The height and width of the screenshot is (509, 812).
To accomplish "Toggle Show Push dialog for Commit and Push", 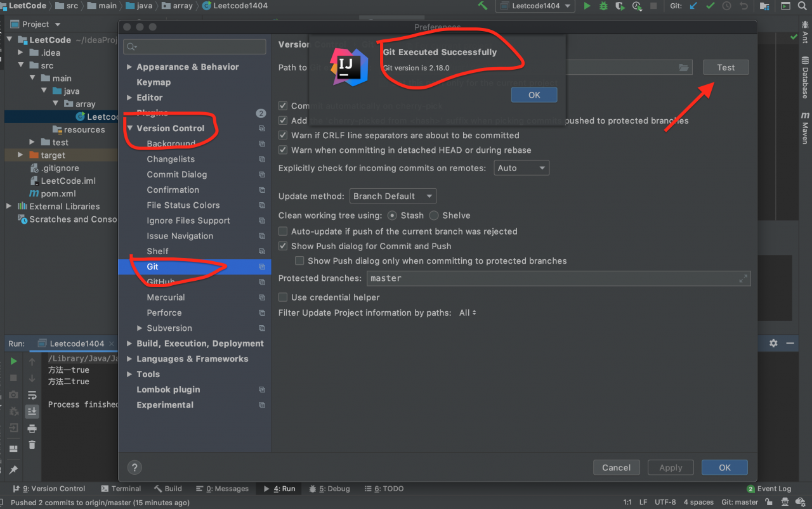I will (x=284, y=246).
